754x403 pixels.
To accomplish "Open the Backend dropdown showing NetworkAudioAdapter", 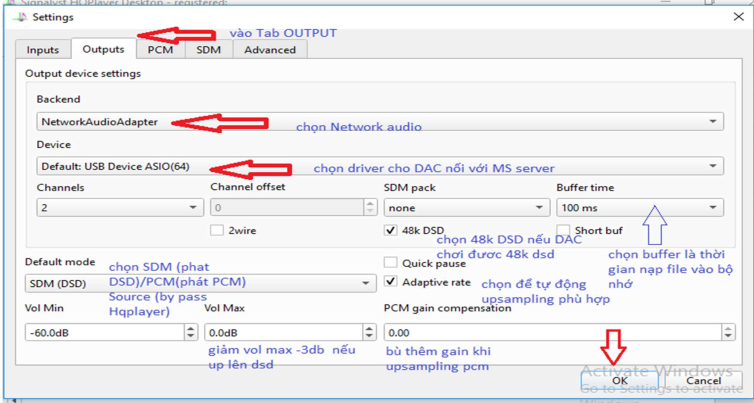I will coord(380,122).
